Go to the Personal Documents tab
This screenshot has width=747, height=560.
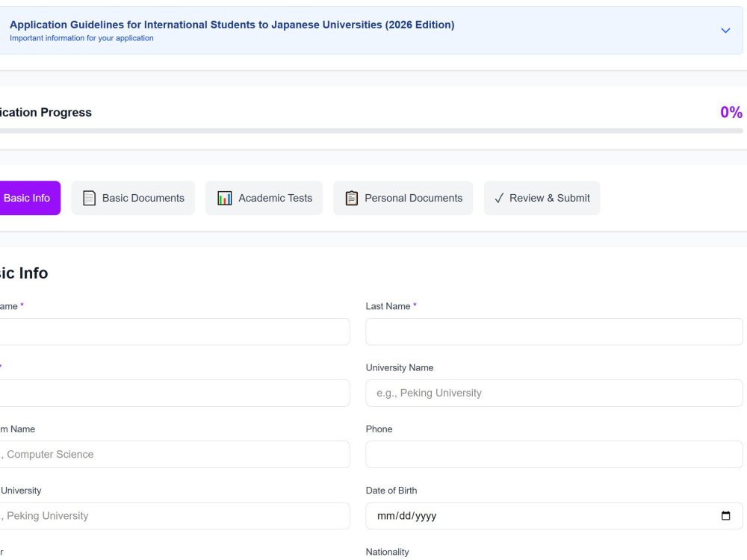403,198
